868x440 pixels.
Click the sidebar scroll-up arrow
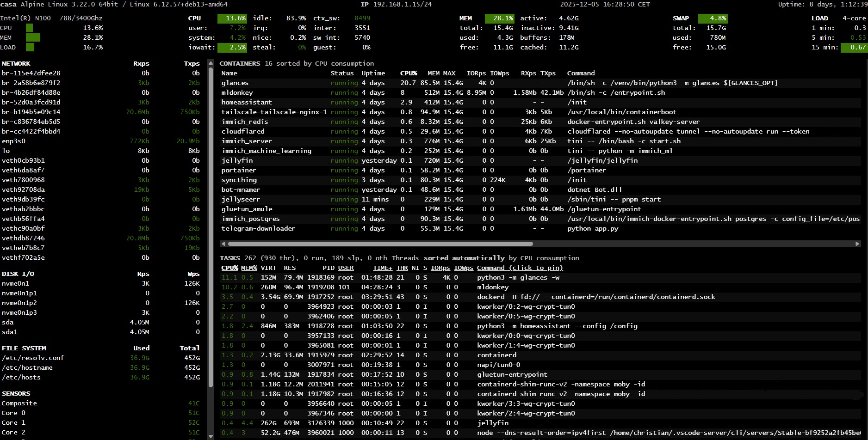[x=211, y=63]
